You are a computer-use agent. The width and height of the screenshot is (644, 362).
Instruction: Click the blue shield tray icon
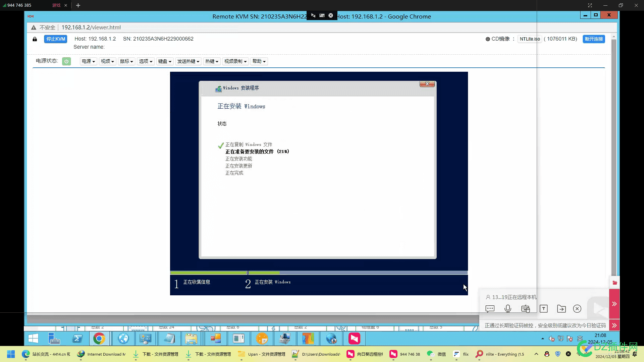(x=558, y=354)
